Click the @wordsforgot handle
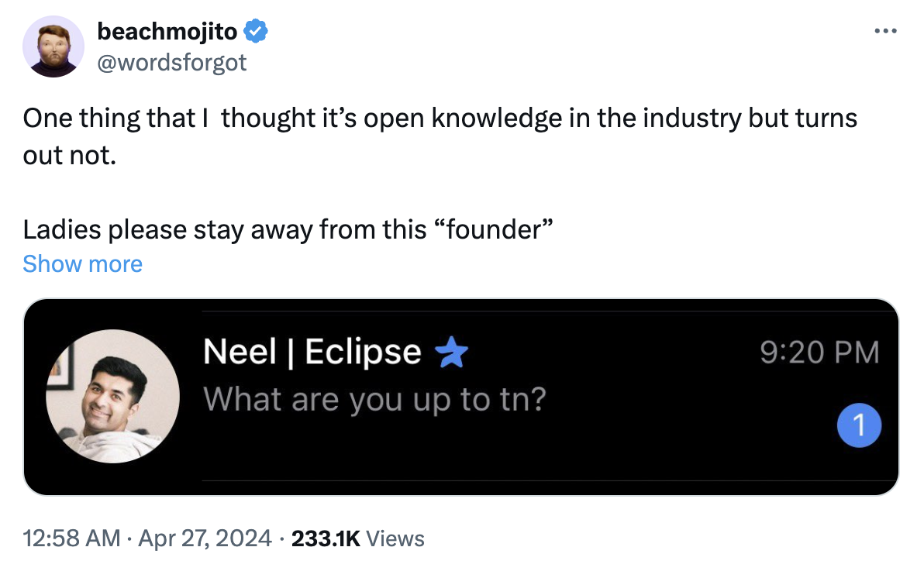The height and width of the screenshot is (578, 924). [x=171, y=61]
